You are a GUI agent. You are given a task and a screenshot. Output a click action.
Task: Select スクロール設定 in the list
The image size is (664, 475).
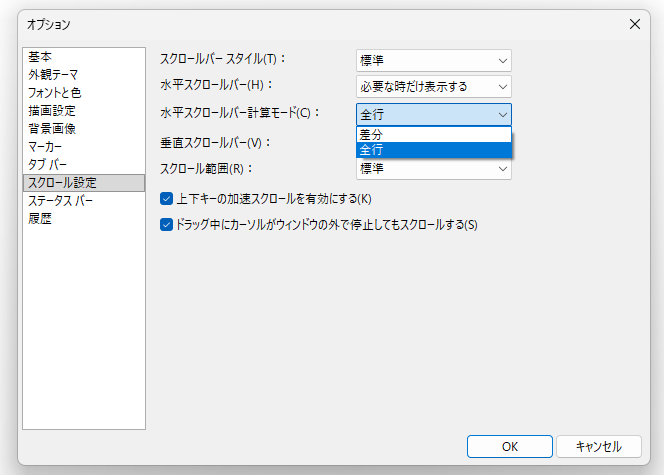click(84, 183)
